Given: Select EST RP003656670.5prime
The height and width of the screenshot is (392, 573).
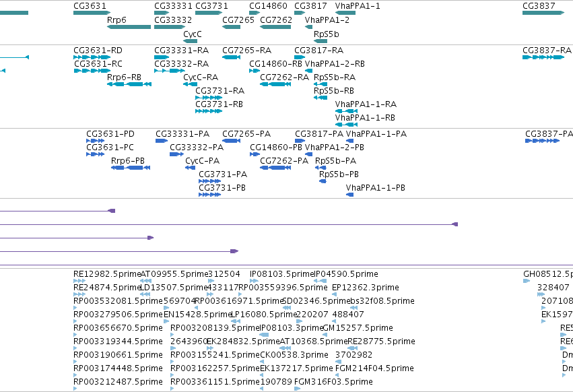Looking at the screenshot, I should pyautogui.click(x=118, y=329).
